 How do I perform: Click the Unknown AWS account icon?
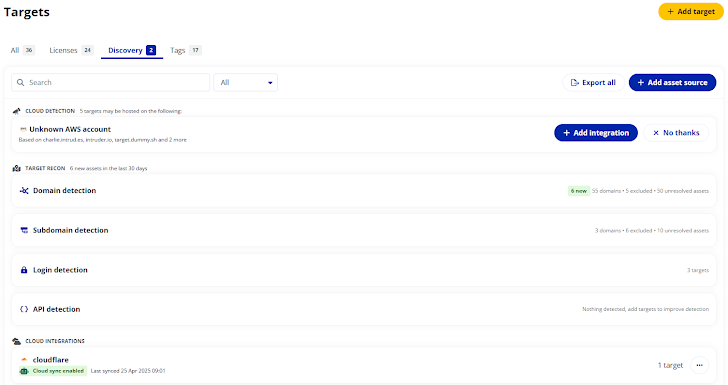point(23,130)
